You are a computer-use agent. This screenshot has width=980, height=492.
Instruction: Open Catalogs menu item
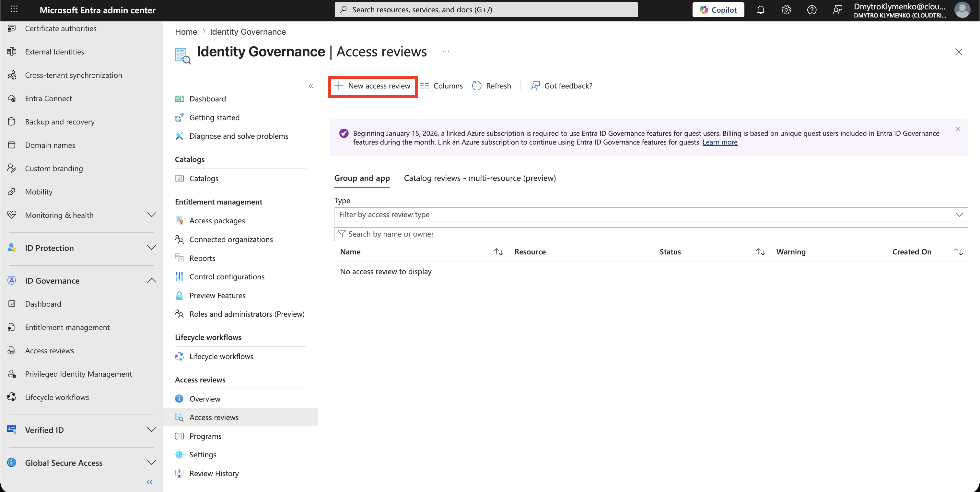204,179
